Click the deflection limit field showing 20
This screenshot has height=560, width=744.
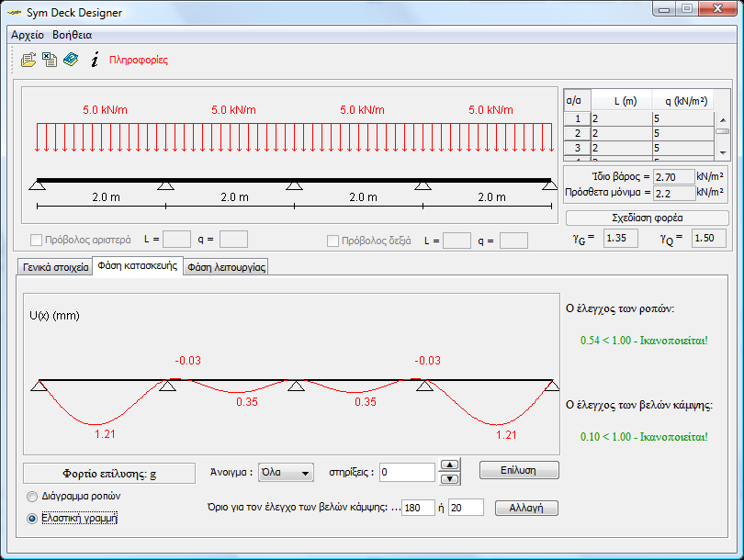(466, 508)
